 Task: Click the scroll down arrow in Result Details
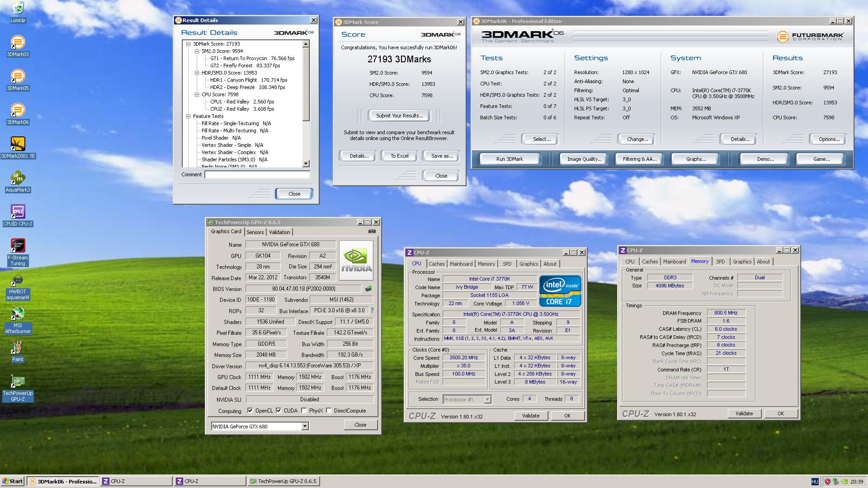click(x=306, y=164)
